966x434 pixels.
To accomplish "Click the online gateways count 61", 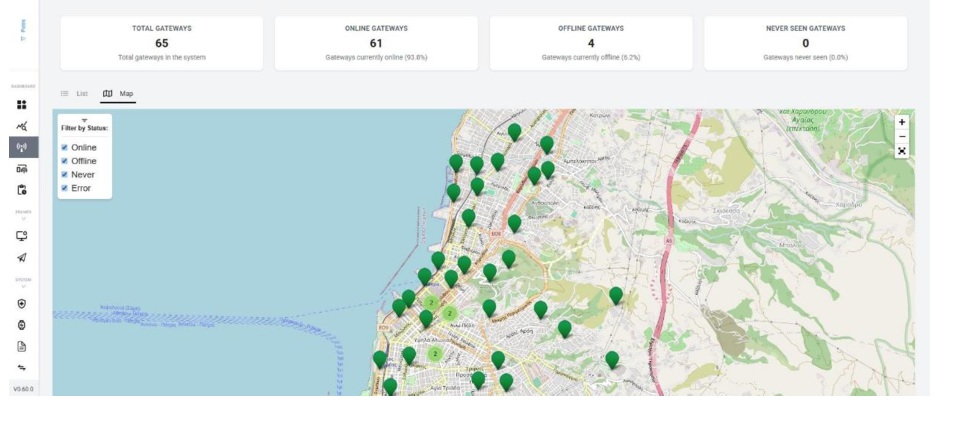I will click(376, 43).
